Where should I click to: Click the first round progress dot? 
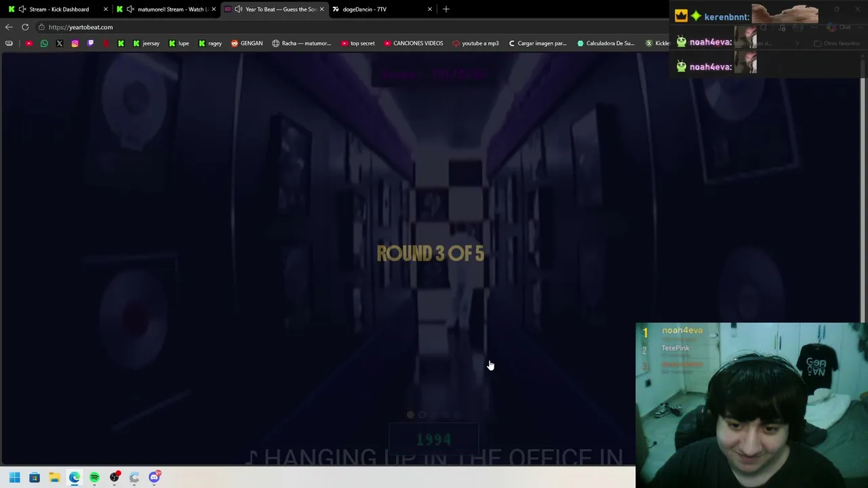(410, 415)
